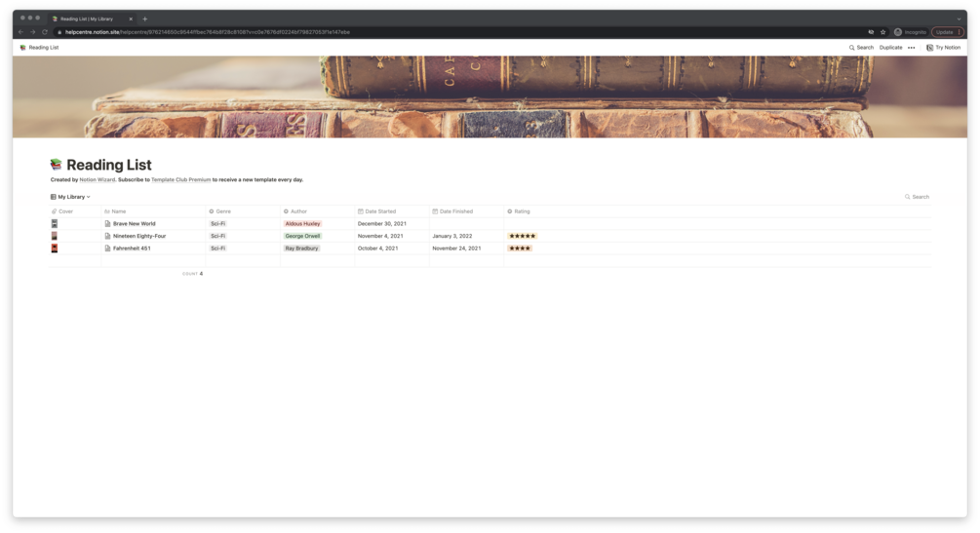Screen dimensions: 980x533
Task: Bookmark this page with the star icon
Action: [883, 32]
